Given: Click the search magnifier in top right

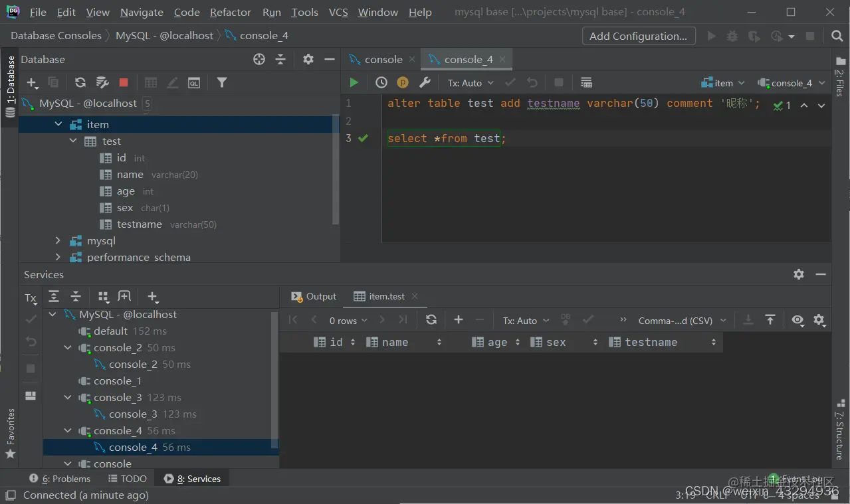Looking at the screenshot, I should click(x=837, y=36).
